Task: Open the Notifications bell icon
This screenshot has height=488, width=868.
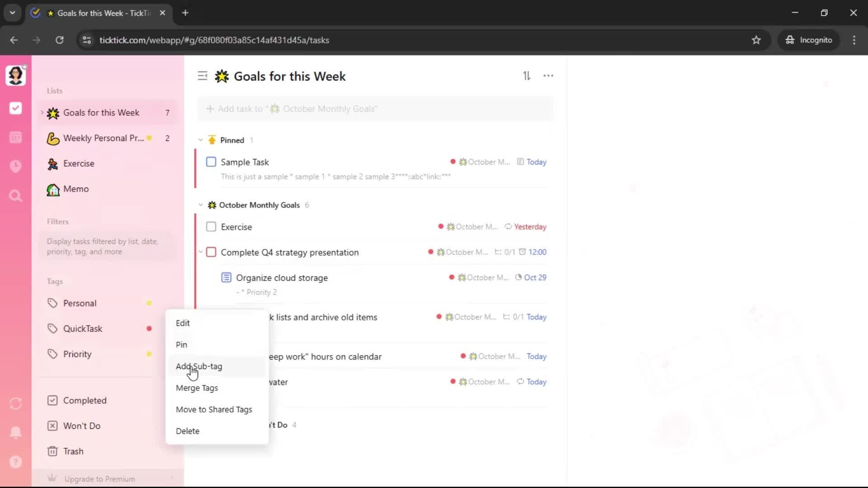Action: tap(15, 432)
